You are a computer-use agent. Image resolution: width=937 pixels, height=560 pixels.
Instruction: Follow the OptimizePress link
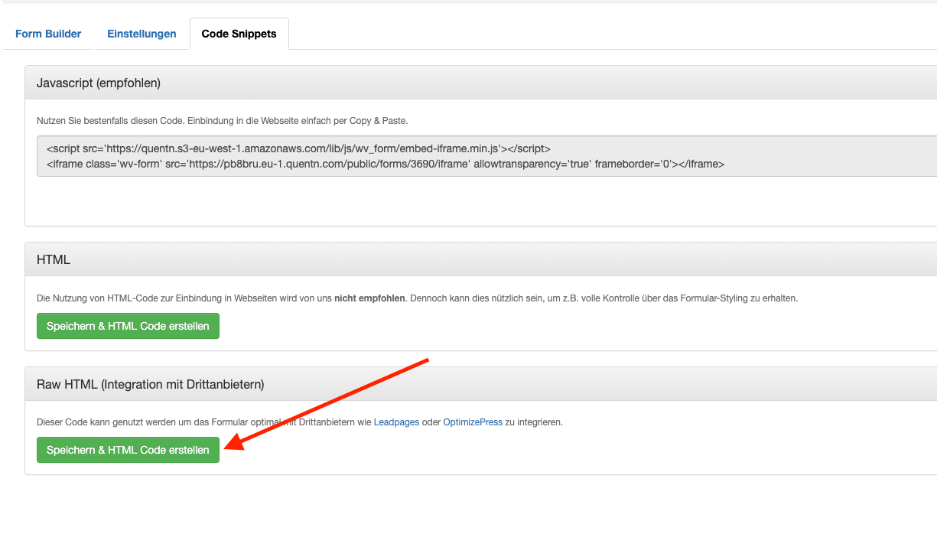473,422
